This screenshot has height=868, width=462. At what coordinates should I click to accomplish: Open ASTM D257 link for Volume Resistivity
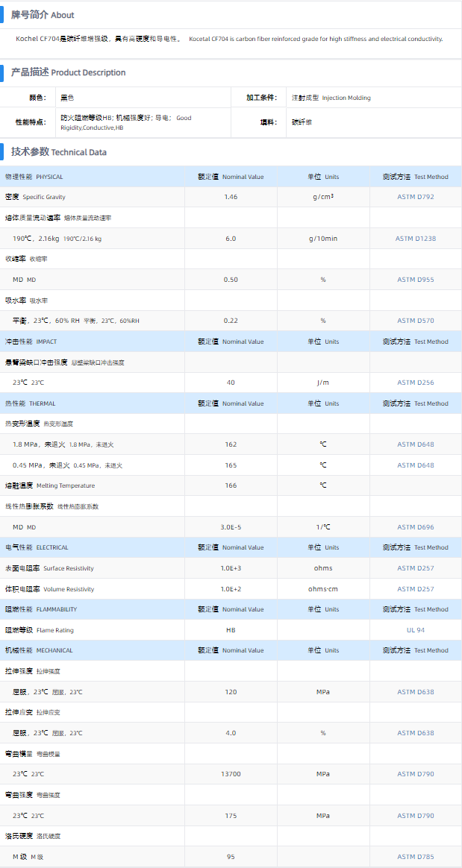[x=415, y=589]
